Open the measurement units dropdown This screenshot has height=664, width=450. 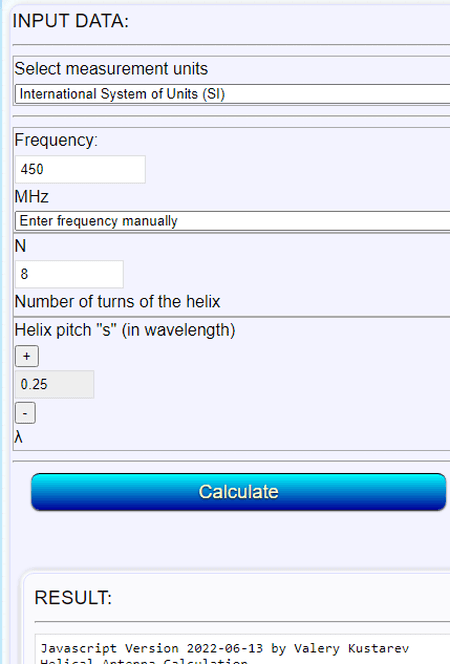pos(232,94)
